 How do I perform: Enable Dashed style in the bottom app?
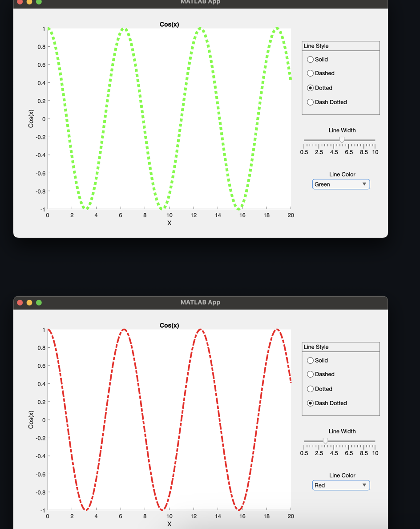click(x=310, y=374)
